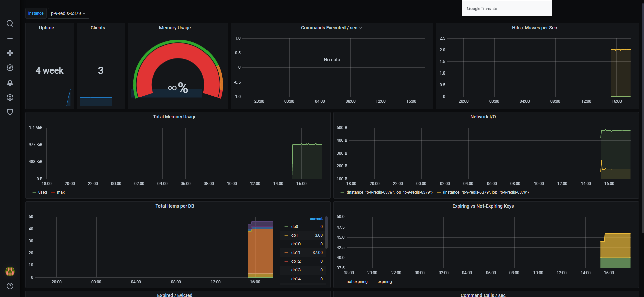Click the Create plus icon in sidebar
Image resolution: width=644 pixels, height=297 pixels.
click(x=10, y=38)
